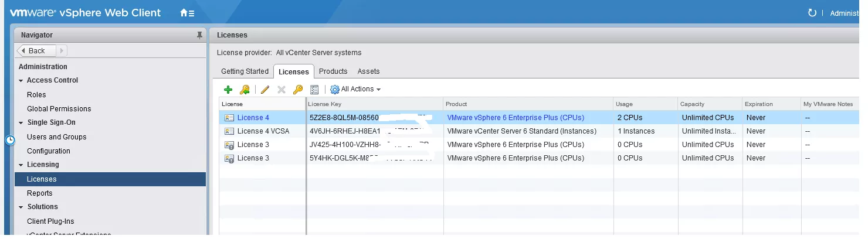868x239 pixels.
Task: Sort by the Usage column header
Action: [645, 104]
